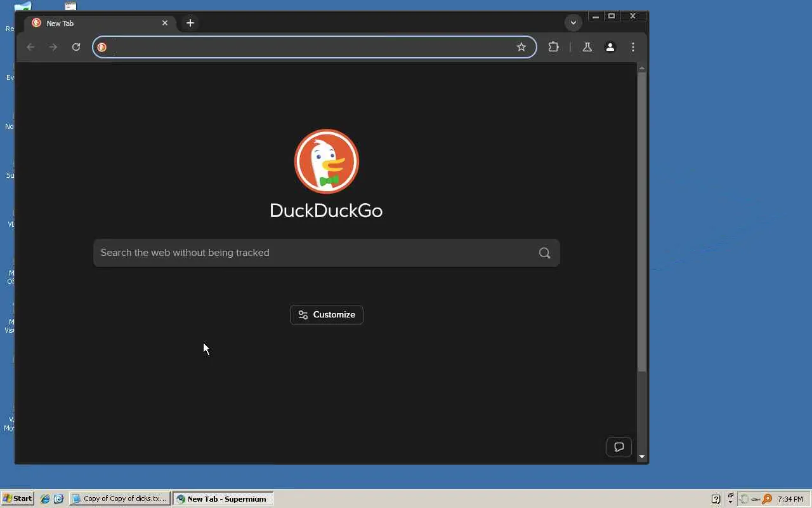Bookmark this tab with the star icon
This screenshot has width=812, height=508.
521,47
